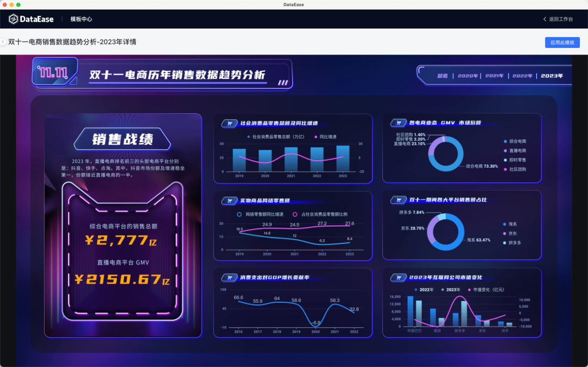The width and height of the screenshot is (588, 367).
Task: Click the 淘系 63.47% donut label
Action: (479, 240)
